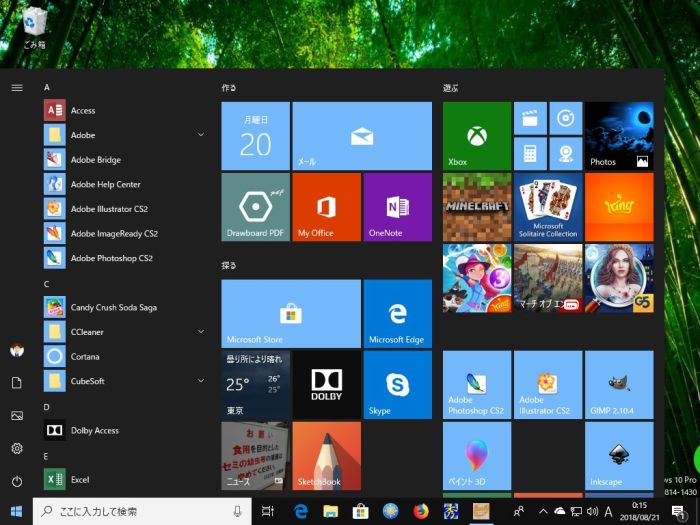700x525 pixels.
Task: Open the OneNote tile
Action: click(x=397, y=207)
